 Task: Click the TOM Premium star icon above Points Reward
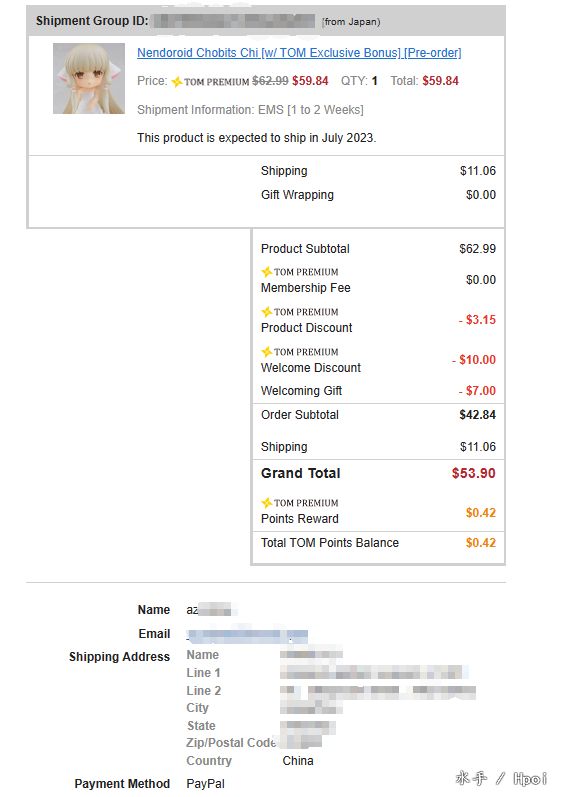pos(267,503)
